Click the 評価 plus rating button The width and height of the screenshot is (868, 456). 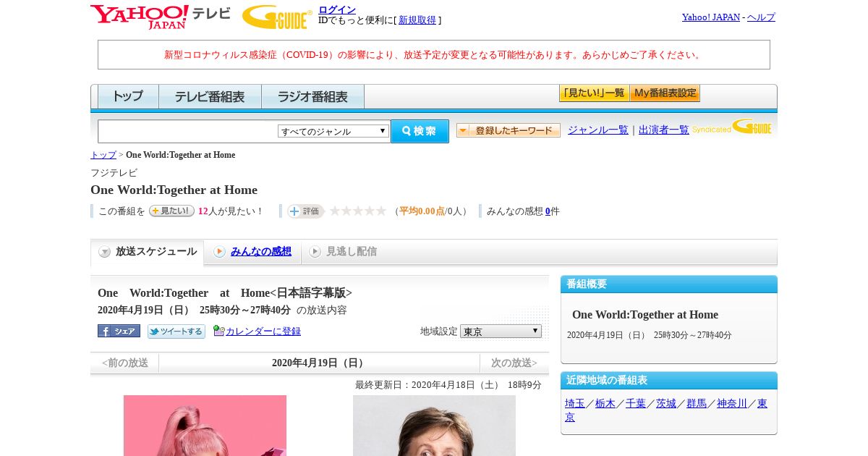click(305, 211)
